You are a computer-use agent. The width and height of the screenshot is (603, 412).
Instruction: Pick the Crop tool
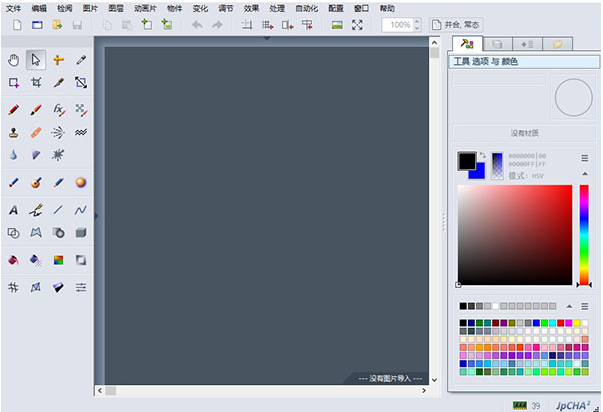pyautogui.click(x=36, y=83)
